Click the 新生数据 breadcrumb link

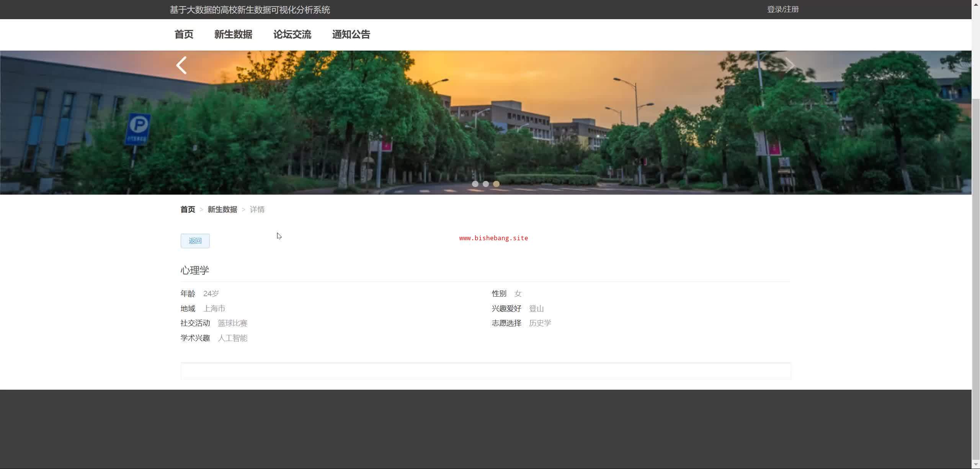point(222,209)
